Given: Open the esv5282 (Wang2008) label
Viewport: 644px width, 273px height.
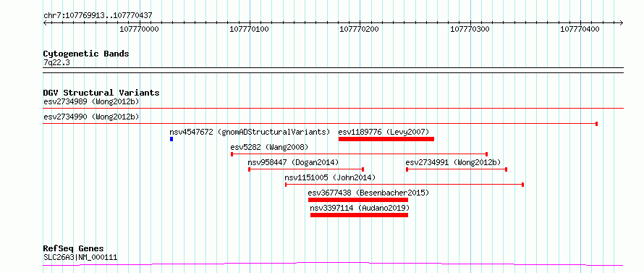Looking at the screenshot, I should coord(269,147).
